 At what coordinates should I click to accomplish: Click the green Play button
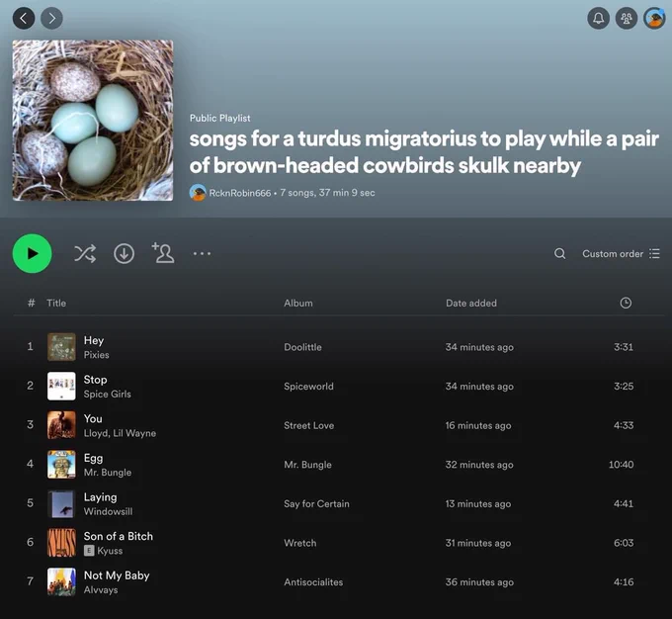[33, 253]
